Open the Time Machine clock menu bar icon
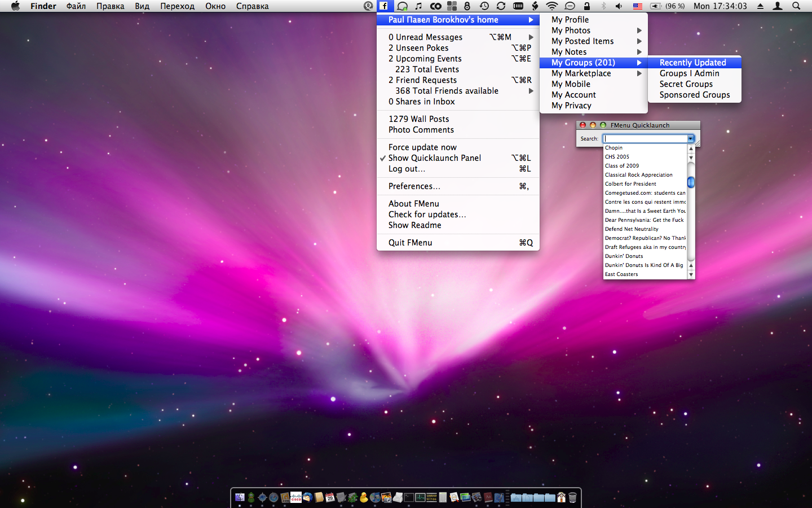This screenshot has width=812, height=508. 484,6
